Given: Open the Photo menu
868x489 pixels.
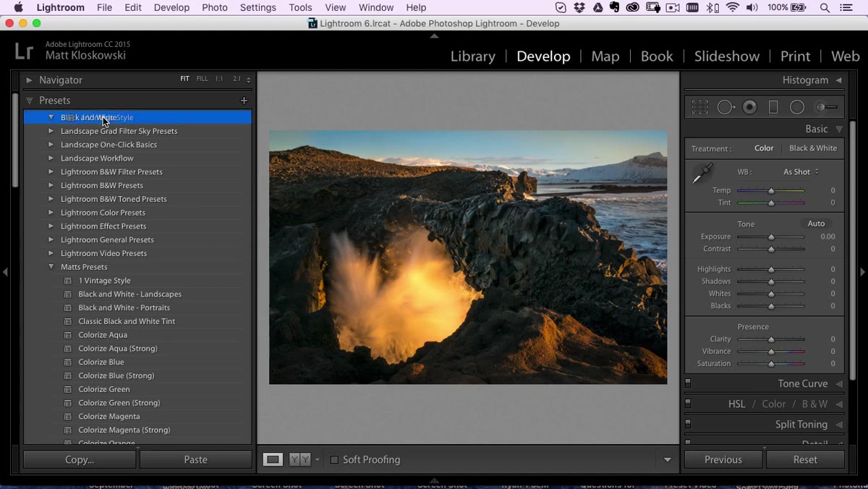Looking at the screenshot, I should click(215, 8).
